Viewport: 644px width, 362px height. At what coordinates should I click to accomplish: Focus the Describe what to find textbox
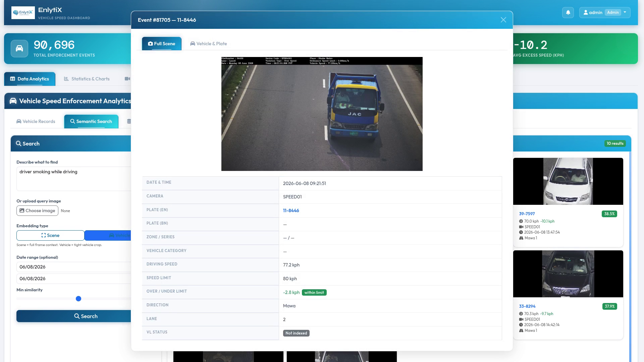pos(74,179)
